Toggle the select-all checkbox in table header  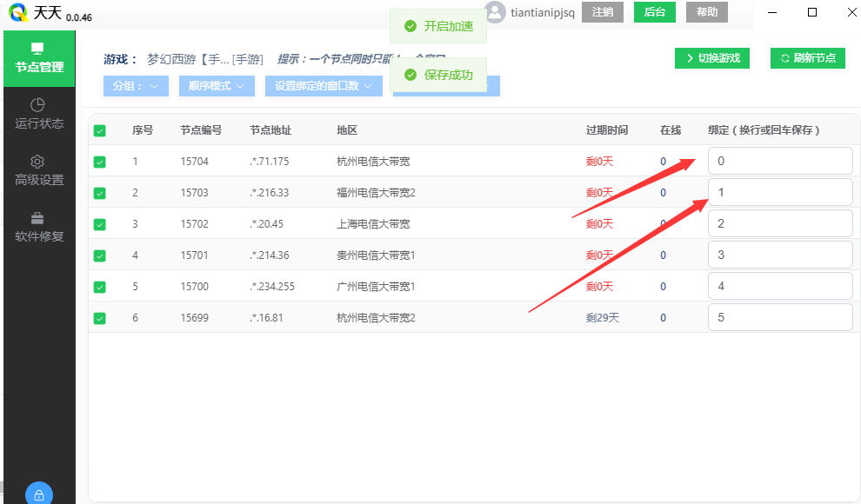point(100,129)
